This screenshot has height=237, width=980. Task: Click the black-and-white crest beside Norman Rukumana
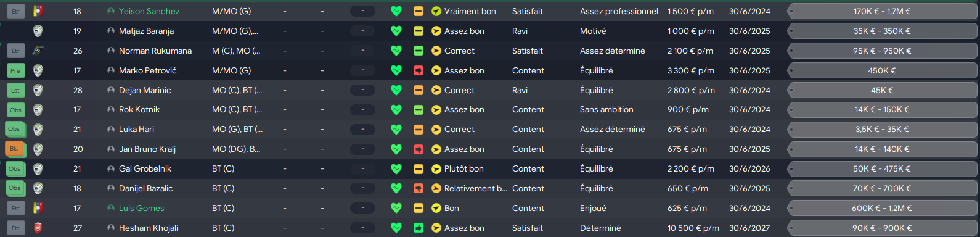tap(38, 51)
